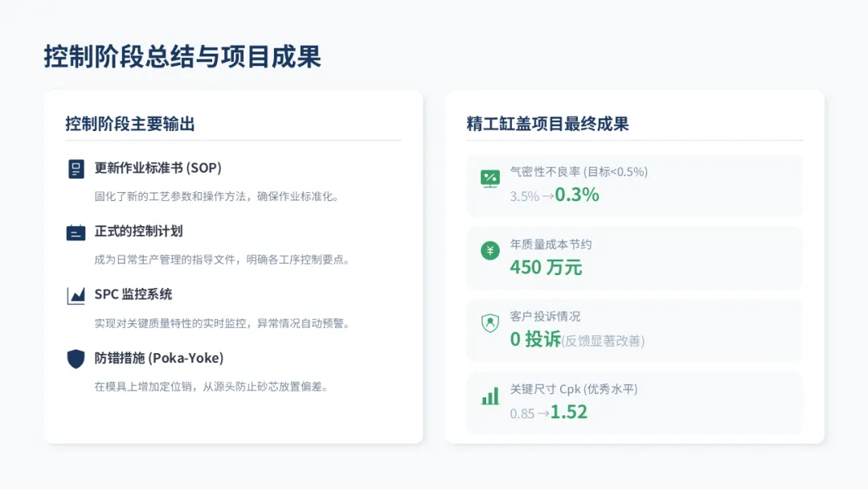Click the 450 万元 savings value

click(x=546, y=267)
